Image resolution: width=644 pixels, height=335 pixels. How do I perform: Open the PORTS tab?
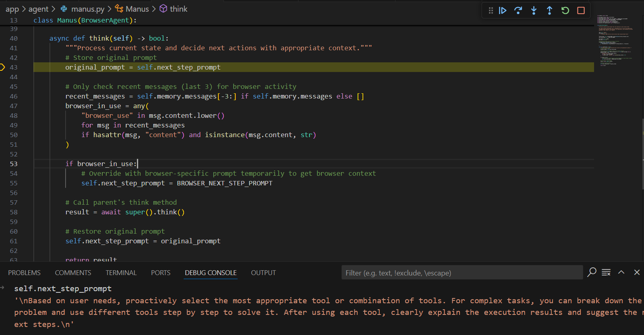point(161,273)
